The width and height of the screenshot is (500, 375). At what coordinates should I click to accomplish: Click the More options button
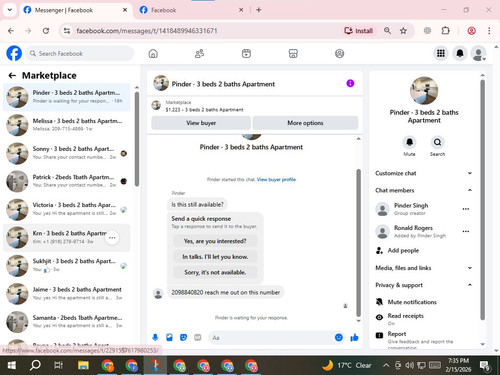[305, 123]
